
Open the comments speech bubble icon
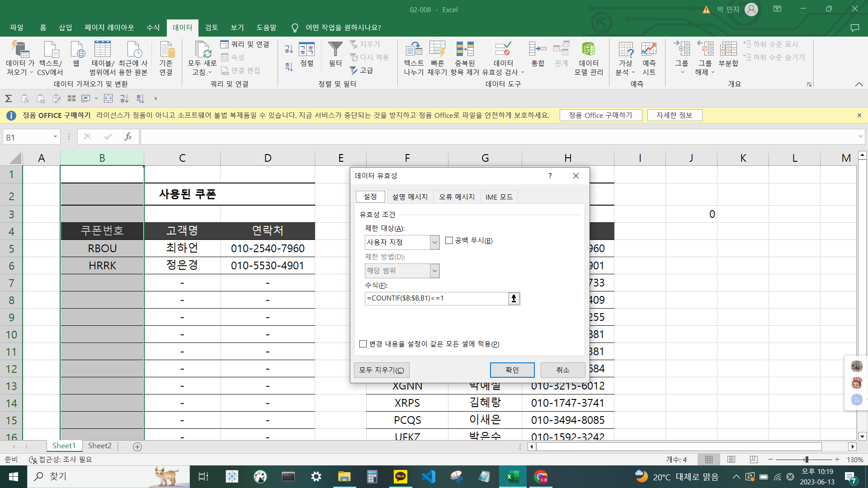coord(854,28)
